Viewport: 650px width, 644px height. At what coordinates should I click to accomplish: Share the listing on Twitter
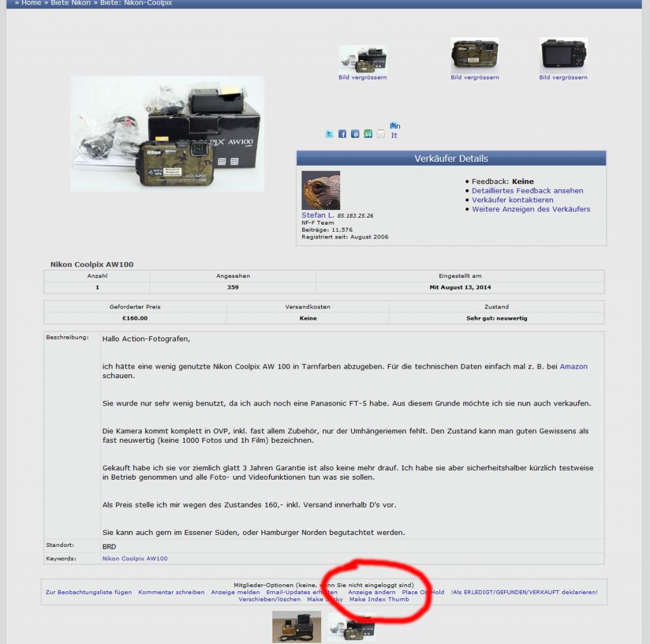click(x=329, y=134)
